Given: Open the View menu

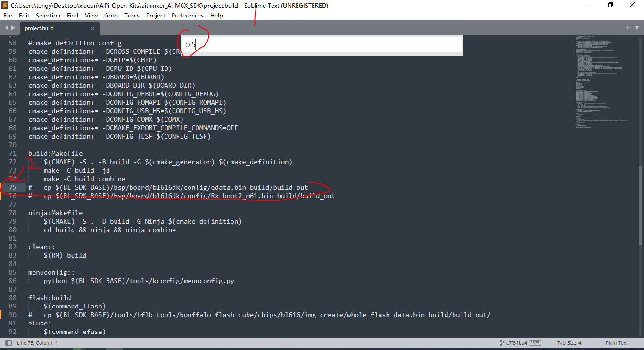Looking at the screenshot, I should [x=91, y=15].
